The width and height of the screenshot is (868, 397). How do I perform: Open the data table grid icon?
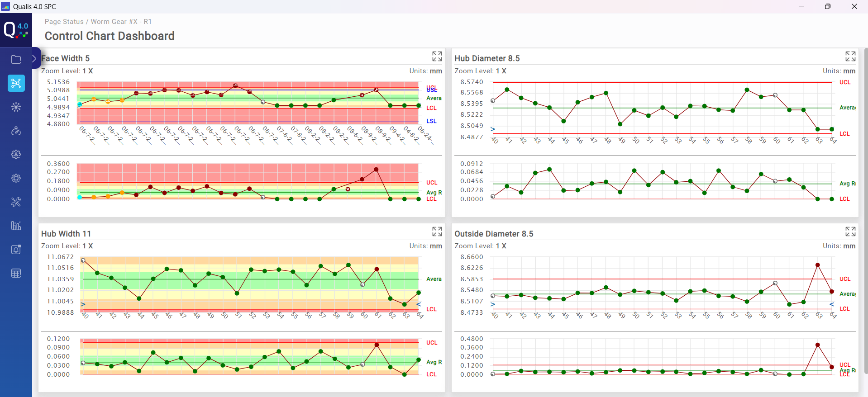16,273
